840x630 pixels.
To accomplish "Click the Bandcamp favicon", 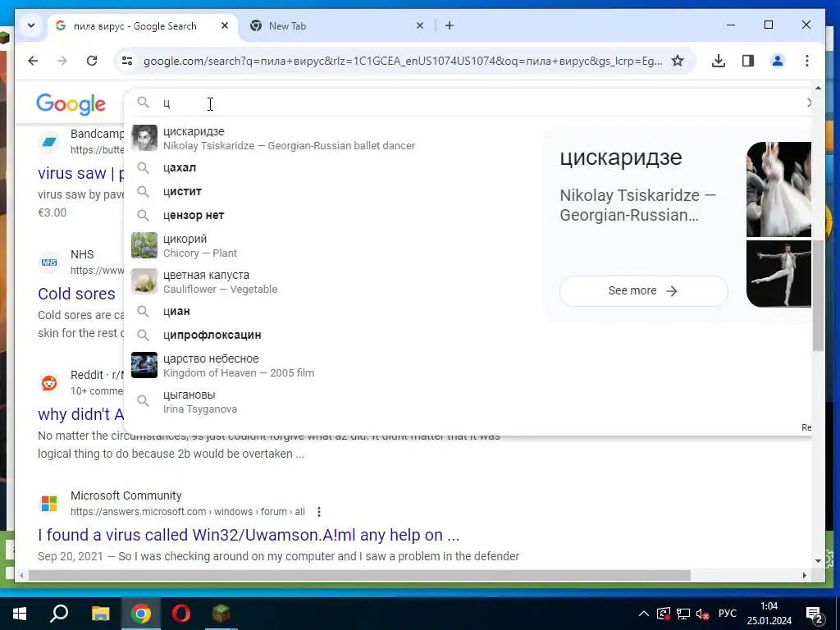I will pos(49,142).
